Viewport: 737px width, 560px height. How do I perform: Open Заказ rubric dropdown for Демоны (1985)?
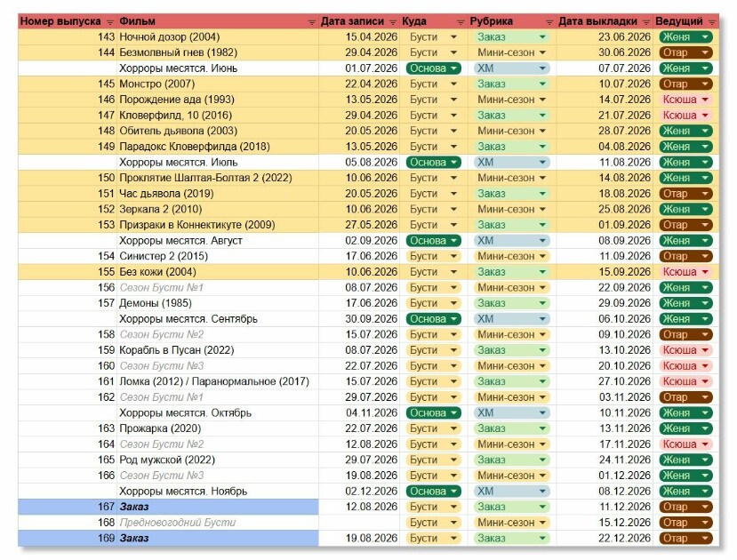pyautogui.click(x=542, y=303)
